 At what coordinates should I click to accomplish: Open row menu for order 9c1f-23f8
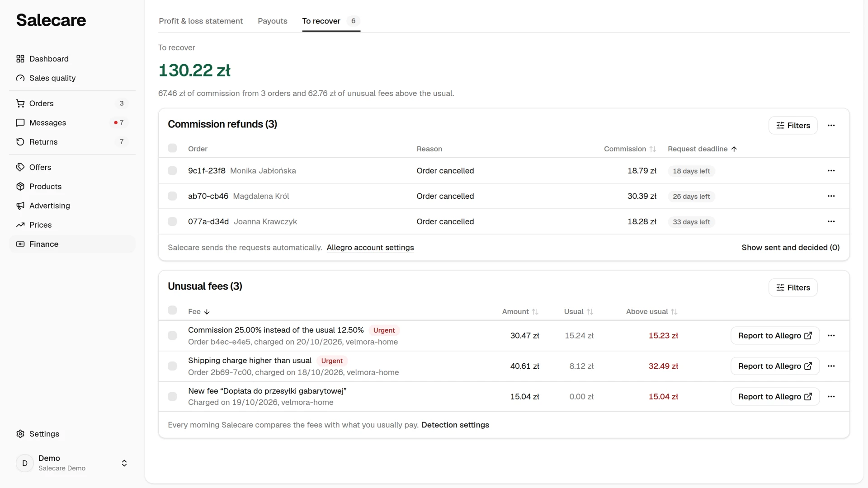tap(831, 171)
